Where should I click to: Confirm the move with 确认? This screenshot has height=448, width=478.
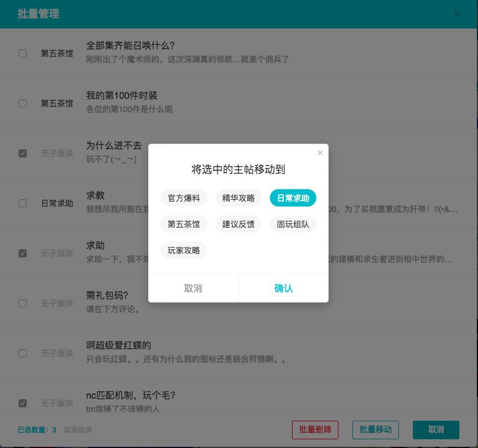[x=283, y=288]
